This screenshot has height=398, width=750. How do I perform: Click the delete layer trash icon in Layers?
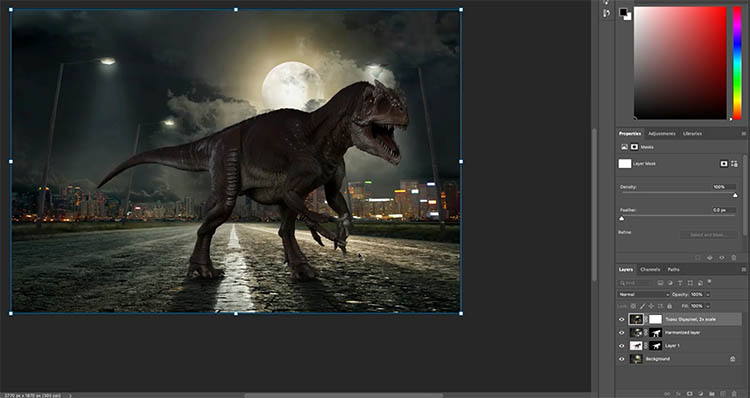pyautogui.click(x=734, y=394)
